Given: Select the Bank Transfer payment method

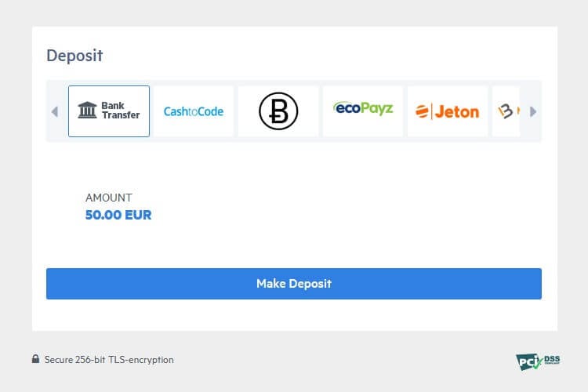Looking at the screenshot, I should (x=109, y=111).
